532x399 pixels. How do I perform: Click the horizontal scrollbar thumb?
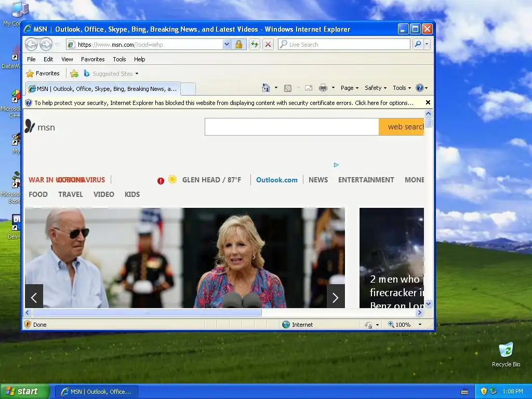click(x=147, y=312)
